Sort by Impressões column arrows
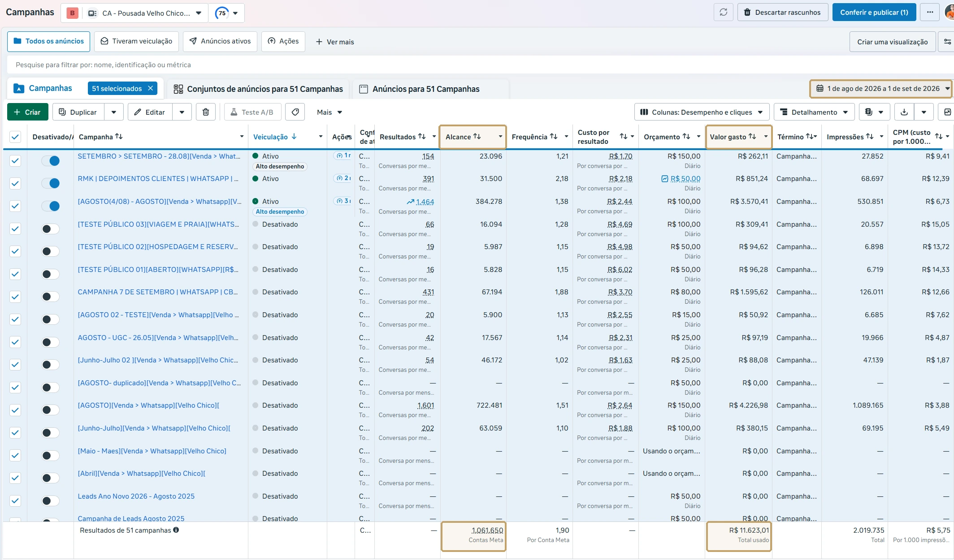 [x=870, y=136]
